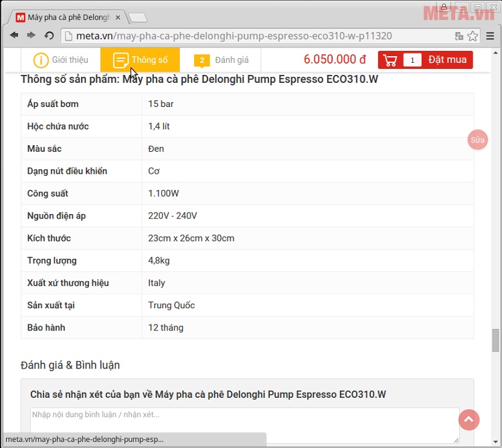
Task: Click the Đặt mua order button
Action: click(x=425, y=60)
